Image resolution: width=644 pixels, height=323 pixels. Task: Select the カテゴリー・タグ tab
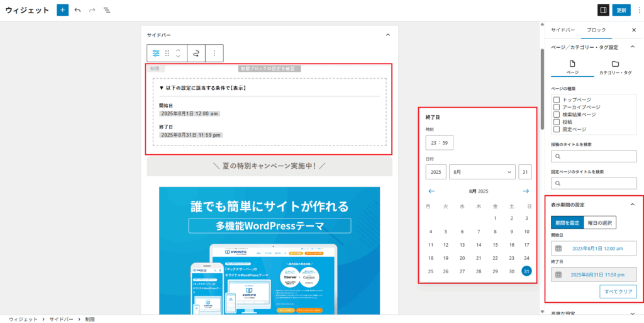tap(615, 67)
